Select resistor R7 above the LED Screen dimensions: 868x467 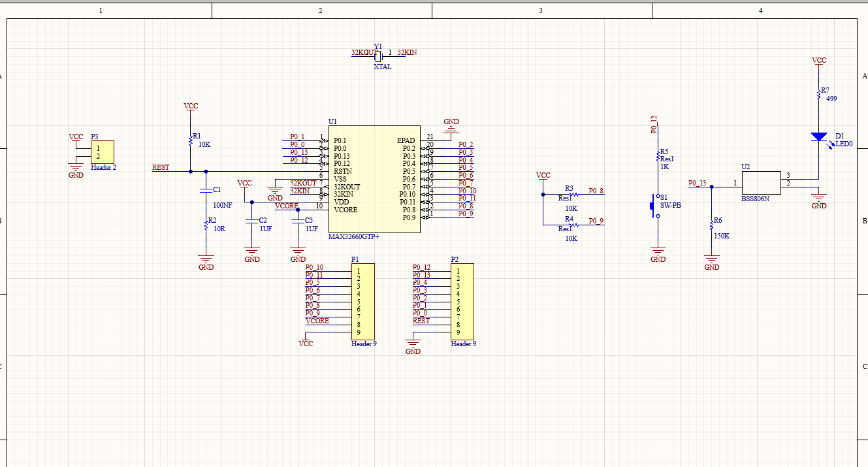coord(818,95)
